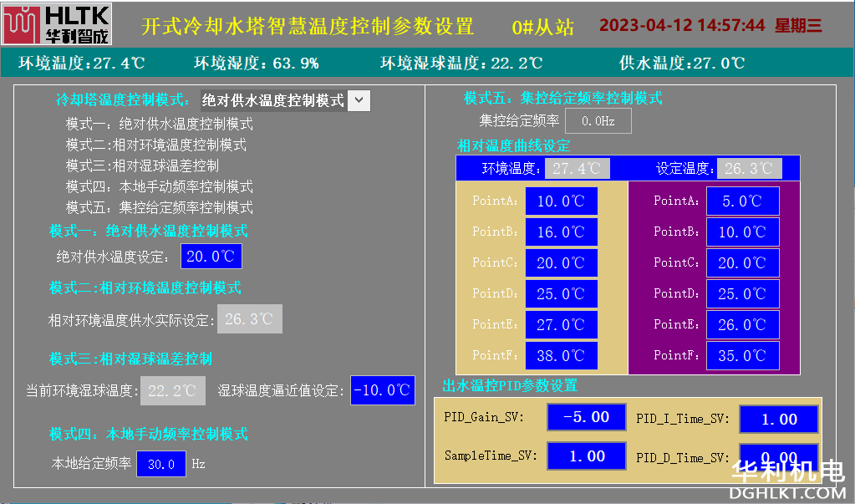Click the PID_I_Time_SV value field

coord(779,420)
